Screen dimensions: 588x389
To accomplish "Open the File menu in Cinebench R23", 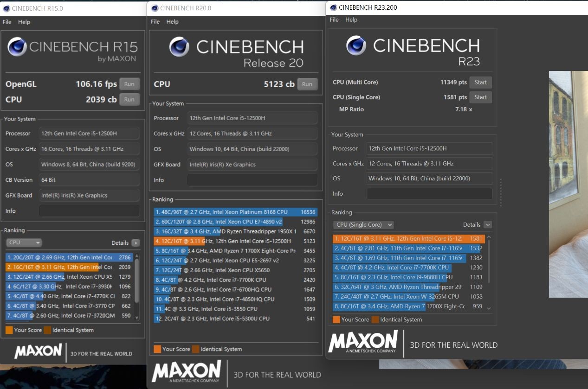I will [x=334, y=19].
